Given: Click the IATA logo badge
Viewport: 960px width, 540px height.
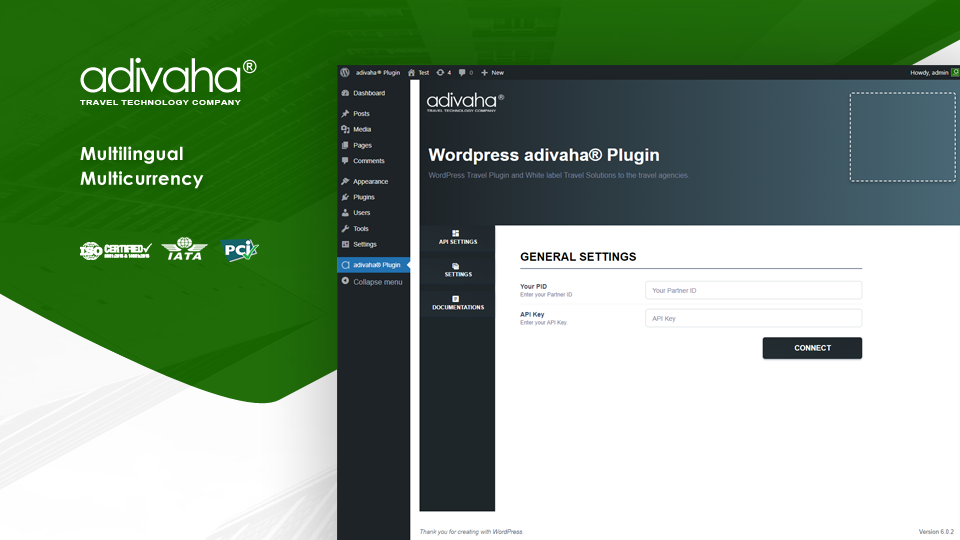Looking at the screenshot, I should point(184,249).
